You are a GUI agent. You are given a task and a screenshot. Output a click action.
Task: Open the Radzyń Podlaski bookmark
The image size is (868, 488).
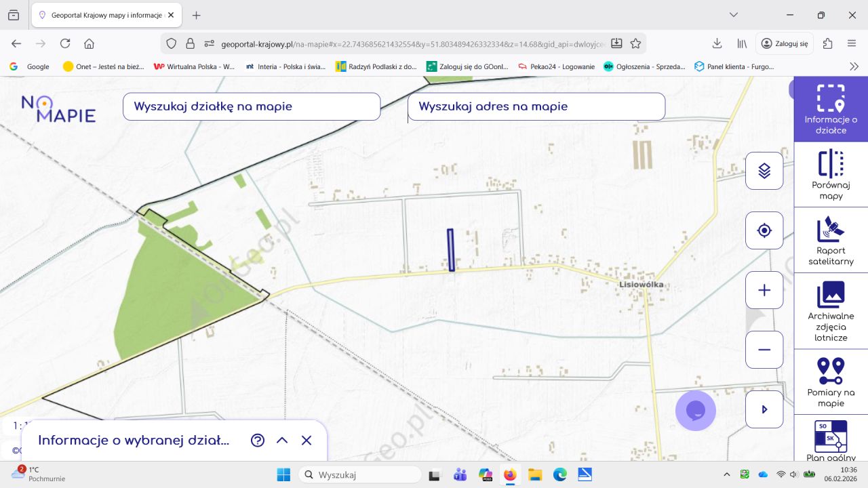[x=376, y=66]
